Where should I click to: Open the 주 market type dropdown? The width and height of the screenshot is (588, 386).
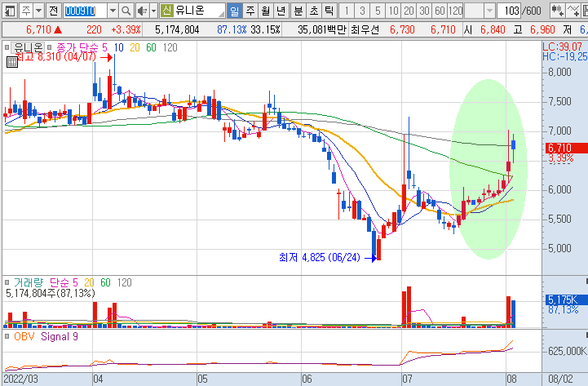click(38, 11)
